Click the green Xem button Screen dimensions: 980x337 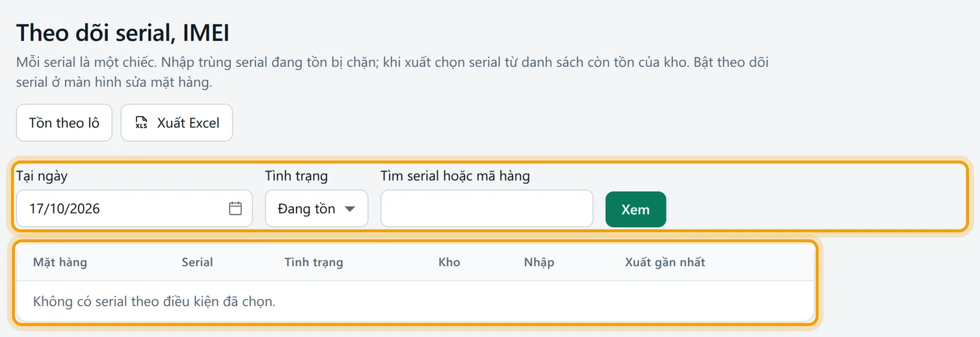(x=636, y=210)
